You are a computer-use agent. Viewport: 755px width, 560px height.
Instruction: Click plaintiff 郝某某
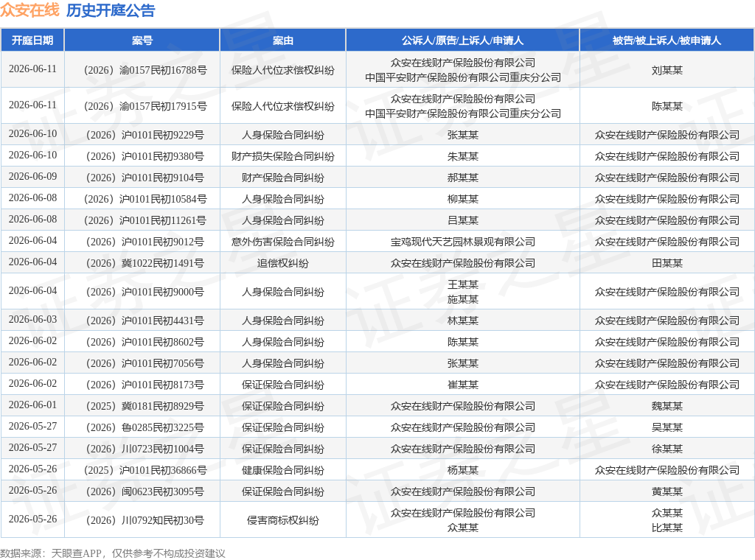click(463, 178)
